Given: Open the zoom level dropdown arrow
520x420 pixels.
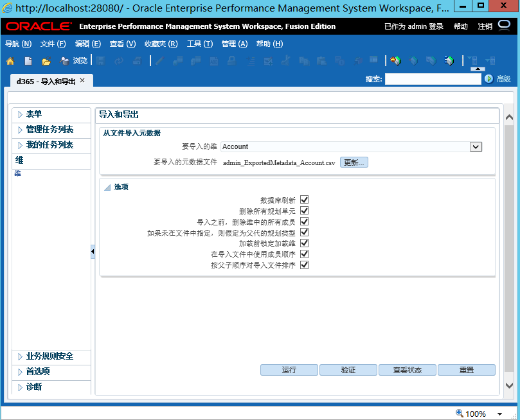Looking at the screenshot, I should (x=499, y=414).
